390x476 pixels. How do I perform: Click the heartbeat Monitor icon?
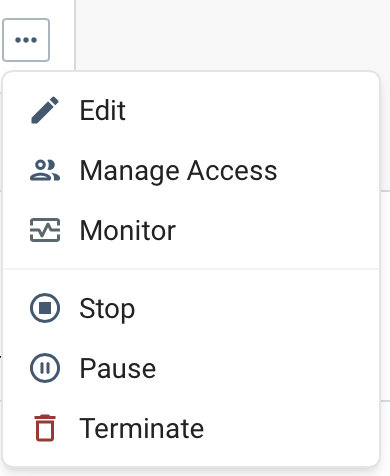click(x=45, y=230)
